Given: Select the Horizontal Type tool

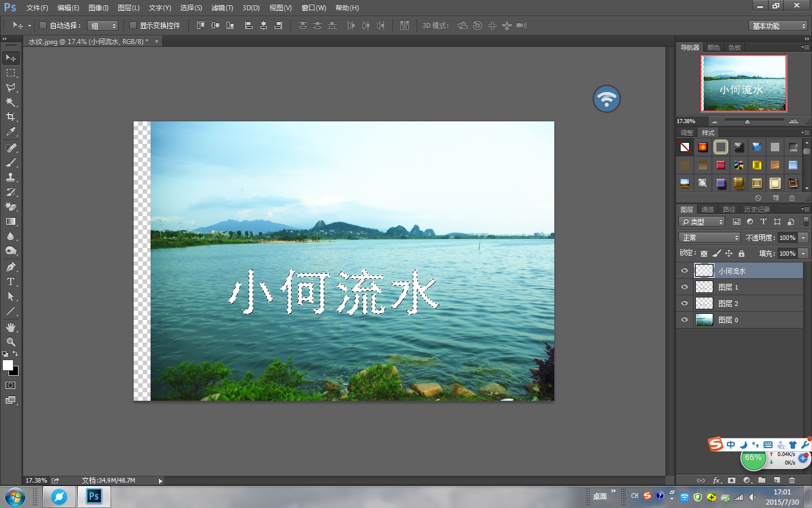Looking at the screenshot, I should (x=11, y=282).
